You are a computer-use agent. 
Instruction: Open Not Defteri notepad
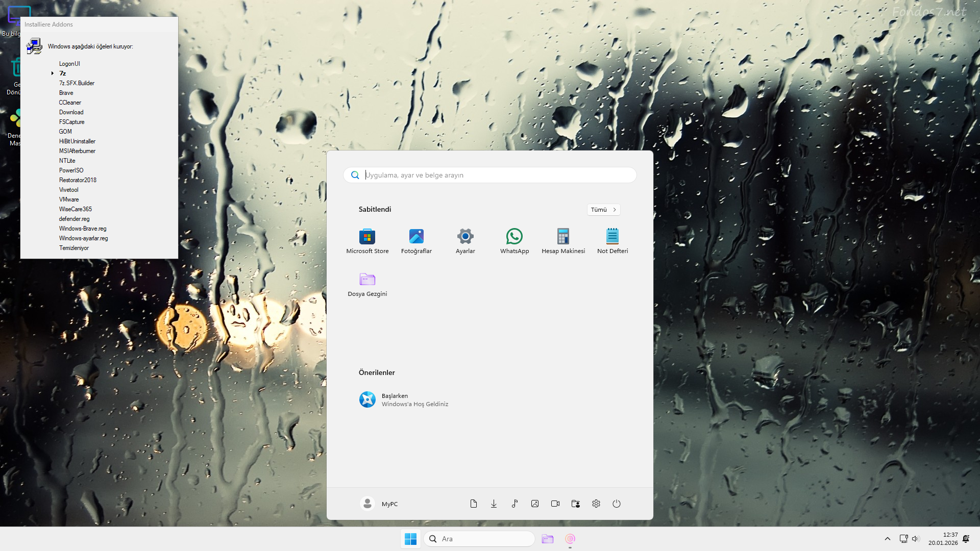(x=612, y=241)
